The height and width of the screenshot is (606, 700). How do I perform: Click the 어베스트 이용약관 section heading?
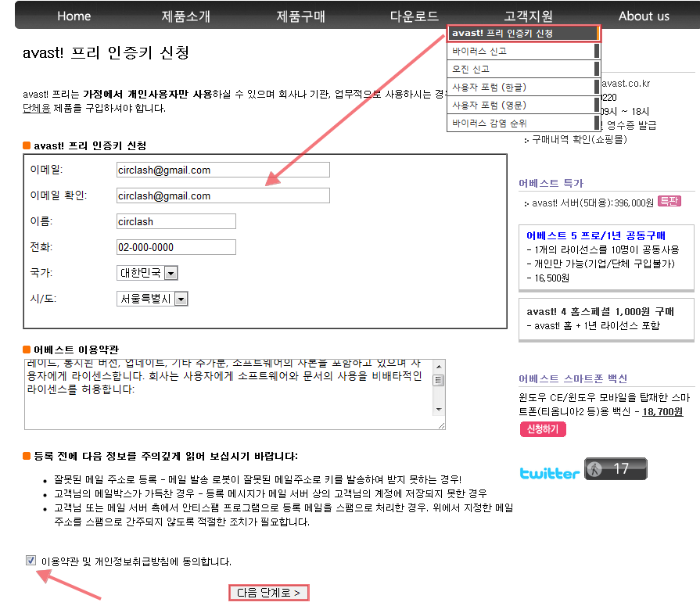pyautogui.click(x=76, y=350)
